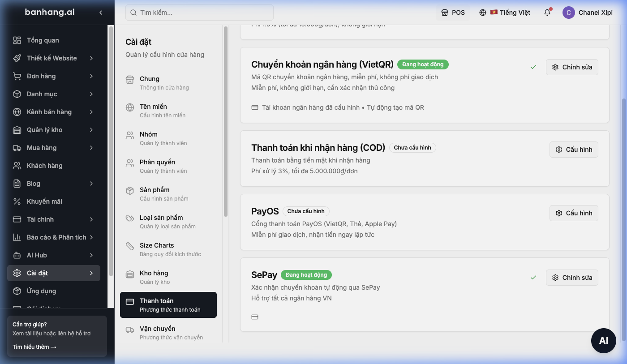627x364 pixels.
Task: Collapse the banhang.ai sidebar with the chevron
Action: (101, 13)
